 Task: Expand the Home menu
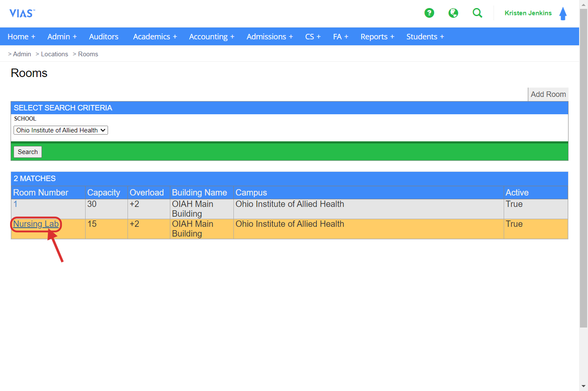(21, 37)
